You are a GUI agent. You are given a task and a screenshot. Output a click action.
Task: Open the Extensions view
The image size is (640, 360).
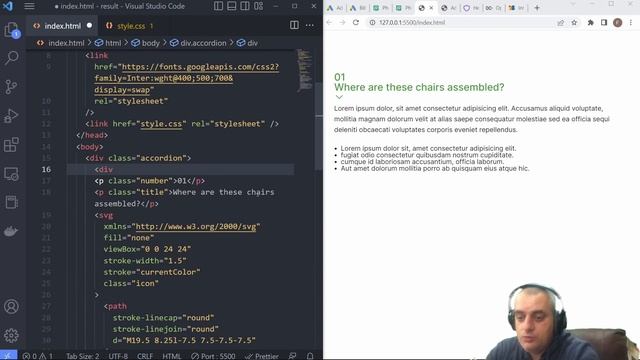tap(11, 144)
